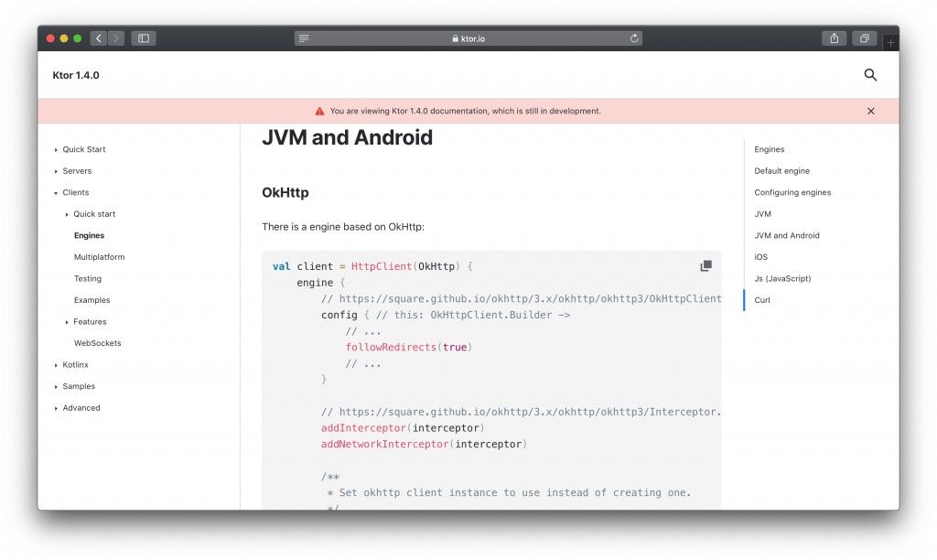Open the Samples sidebar entry

coord(79,386)
